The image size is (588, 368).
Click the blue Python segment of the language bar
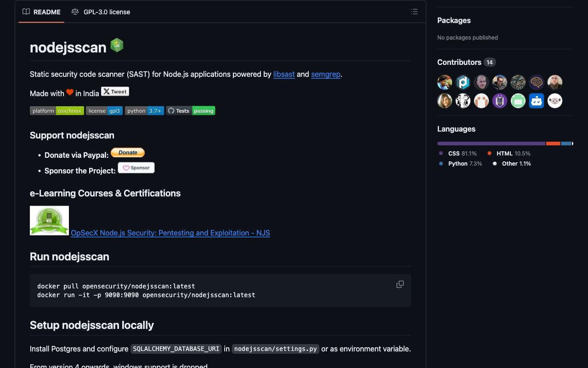click(x=566, y=144)
